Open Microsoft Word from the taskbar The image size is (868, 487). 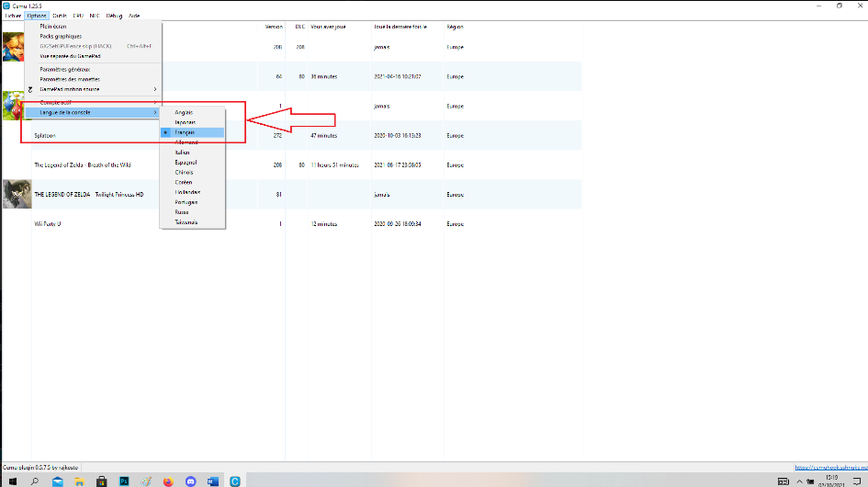point(212,481)
